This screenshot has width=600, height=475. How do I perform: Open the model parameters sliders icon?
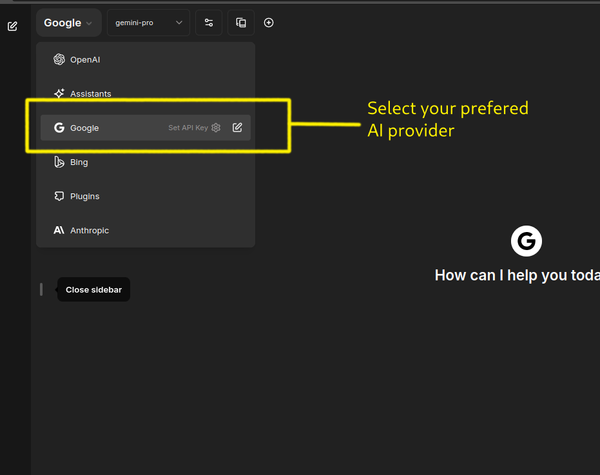[208, 22]
